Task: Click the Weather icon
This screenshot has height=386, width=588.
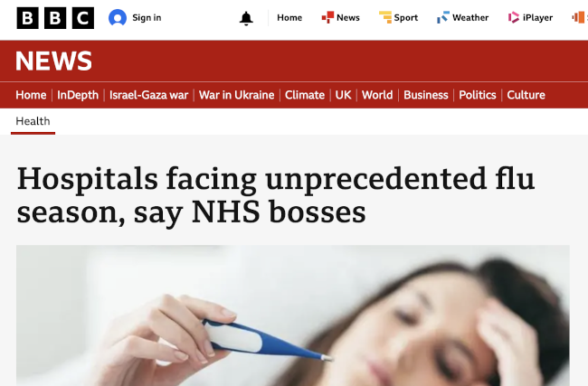Action: click(442, 18)
